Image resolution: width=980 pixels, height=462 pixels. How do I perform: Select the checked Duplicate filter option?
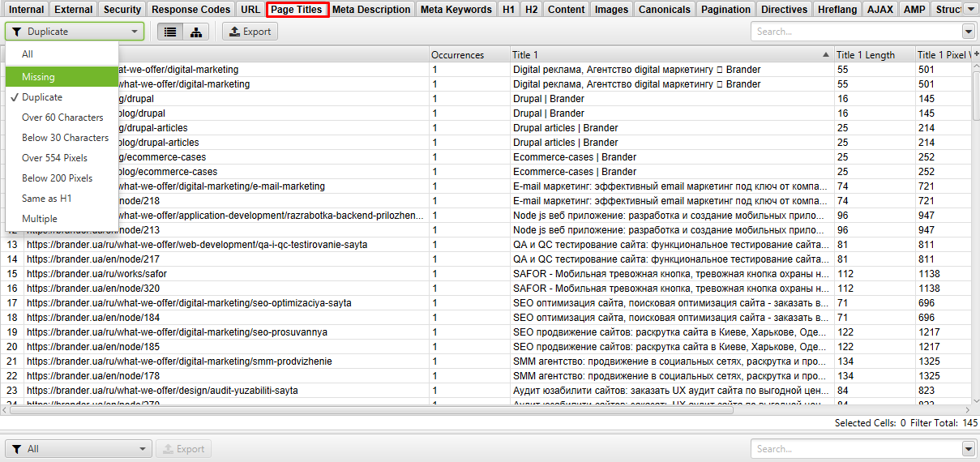coord(42,97)
